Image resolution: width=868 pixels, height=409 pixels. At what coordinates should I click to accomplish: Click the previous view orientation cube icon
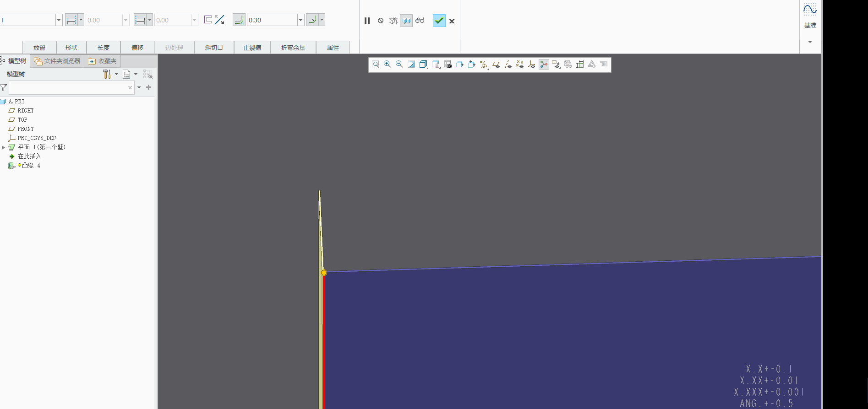tap(460, 65)
